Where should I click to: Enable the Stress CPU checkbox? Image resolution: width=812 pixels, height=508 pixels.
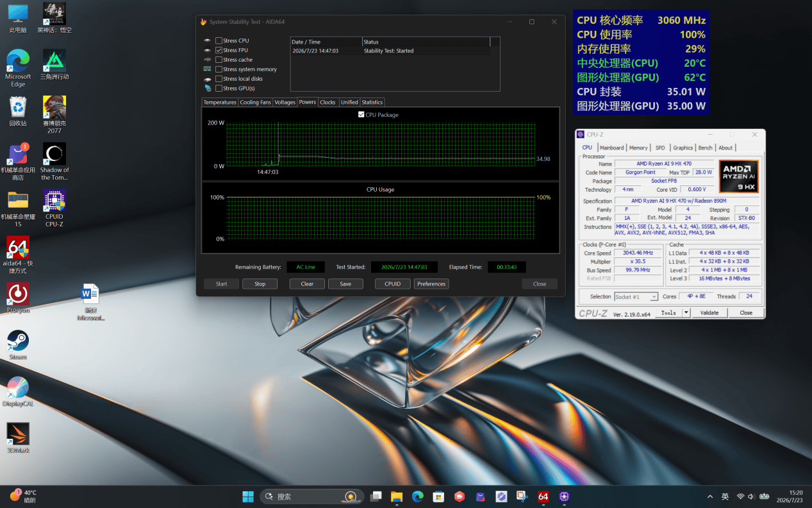pos(219,40)
